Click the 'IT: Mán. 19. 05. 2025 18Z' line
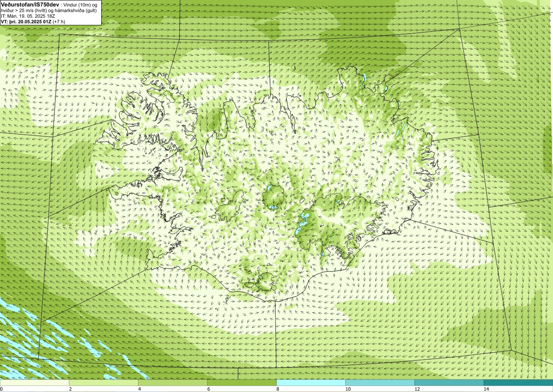553x392 pixels. coord(28,16)
